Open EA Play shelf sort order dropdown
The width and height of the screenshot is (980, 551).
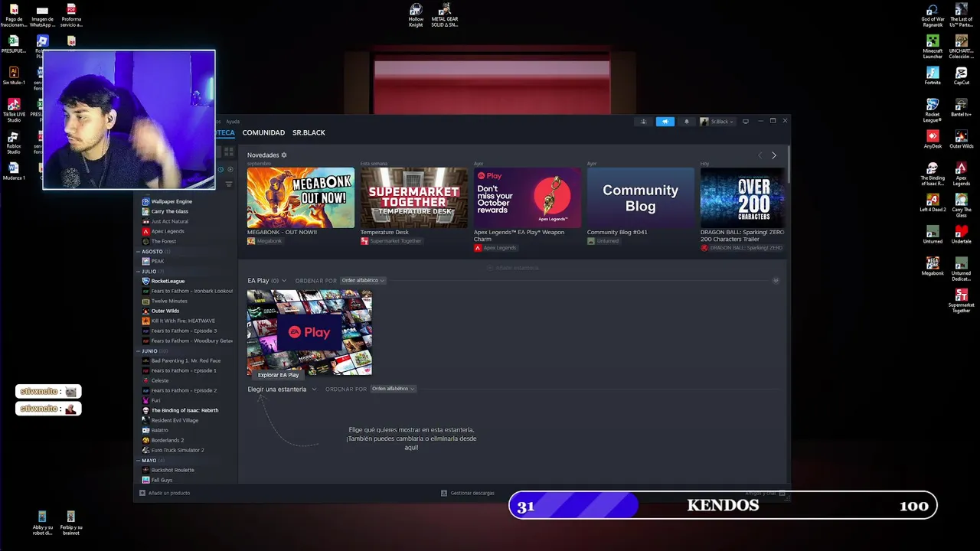(x=363, y=280)
